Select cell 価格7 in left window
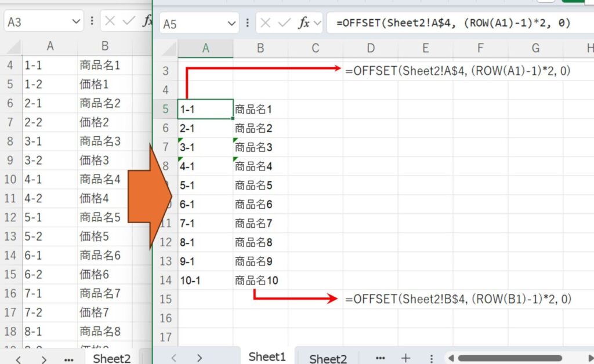Viewport: 594px width, 364px height. pyautogui.click(x=105, y=312)
